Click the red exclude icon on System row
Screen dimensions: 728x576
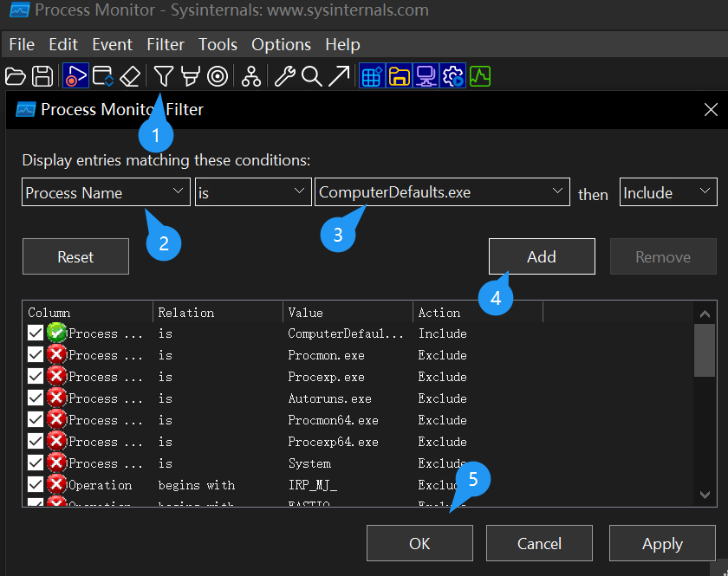(56, 463)
